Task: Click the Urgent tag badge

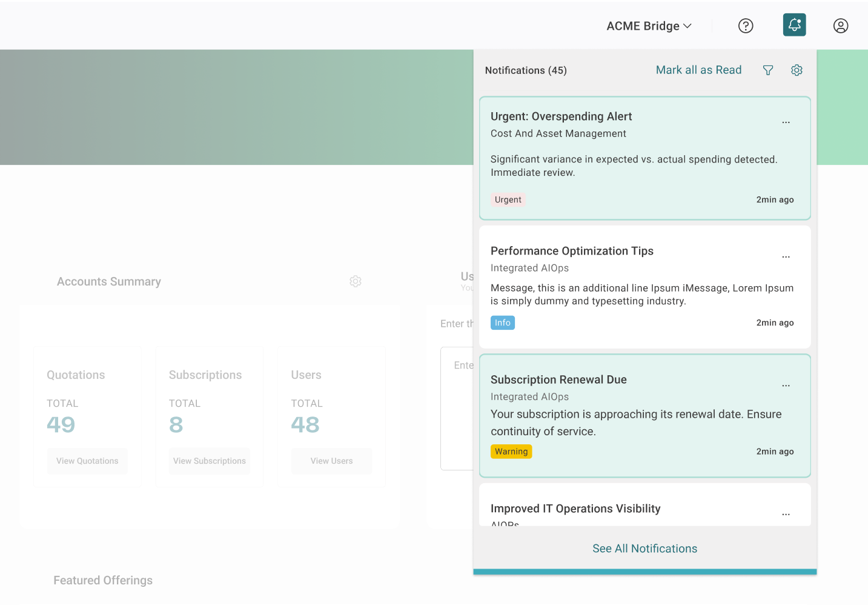Action: pyautogui.click(x=508, y=199)
